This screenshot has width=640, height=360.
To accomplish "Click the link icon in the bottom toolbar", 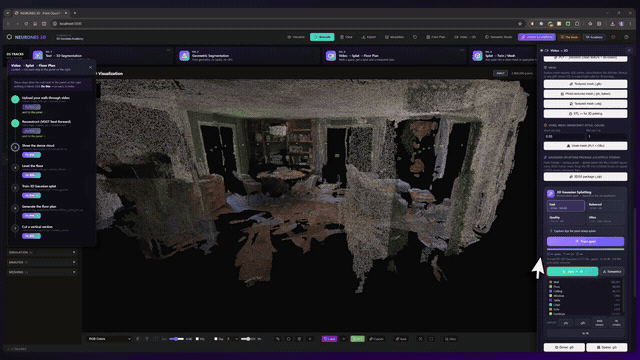I will tap(278, 339).
